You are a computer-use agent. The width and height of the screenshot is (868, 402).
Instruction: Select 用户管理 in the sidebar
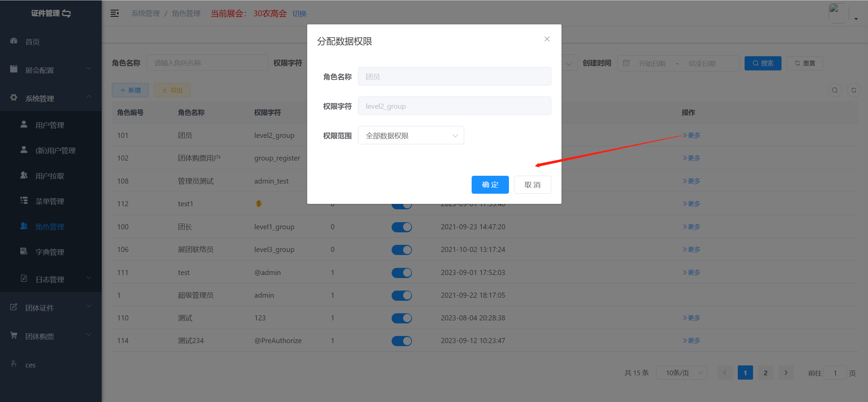[50, 125]
